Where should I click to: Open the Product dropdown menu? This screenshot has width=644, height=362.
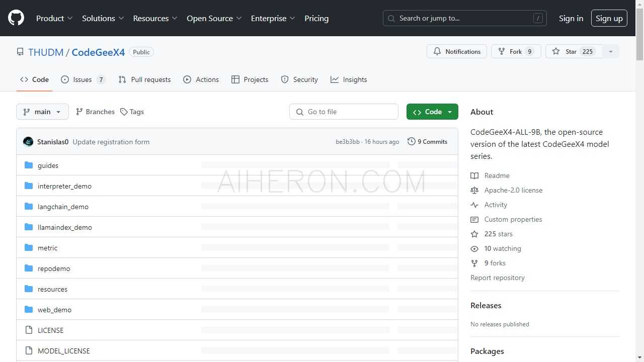54,18
